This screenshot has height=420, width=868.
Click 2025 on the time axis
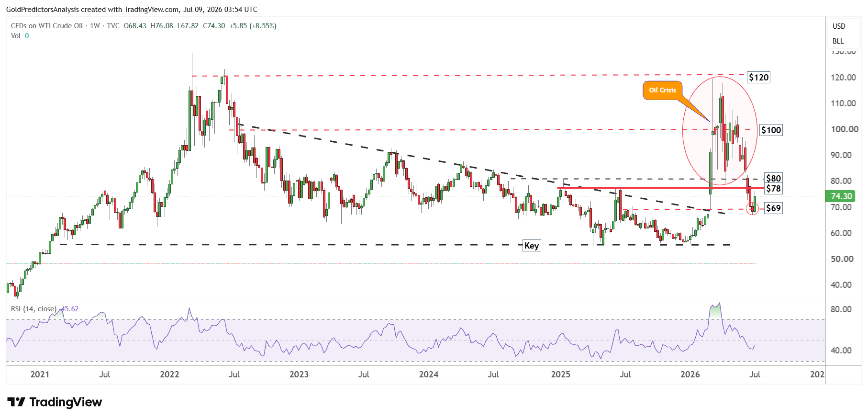(561, 375)
